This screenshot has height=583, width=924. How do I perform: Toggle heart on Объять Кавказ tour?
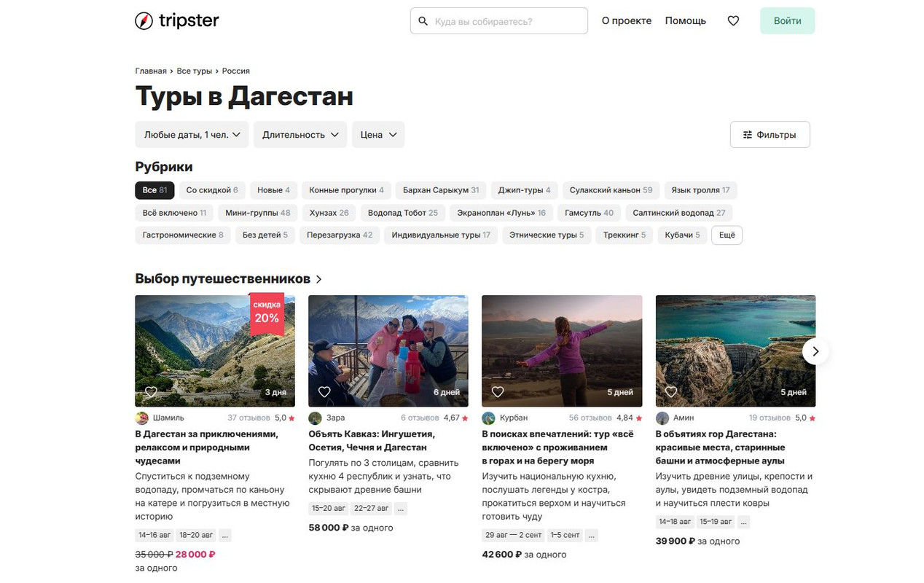pos(324,392)
